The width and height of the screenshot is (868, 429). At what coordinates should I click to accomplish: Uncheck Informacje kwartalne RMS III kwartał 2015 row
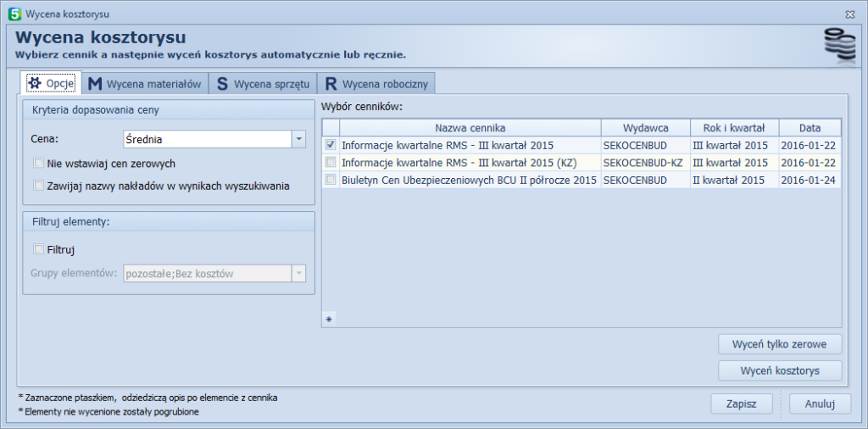click(331, 145)
